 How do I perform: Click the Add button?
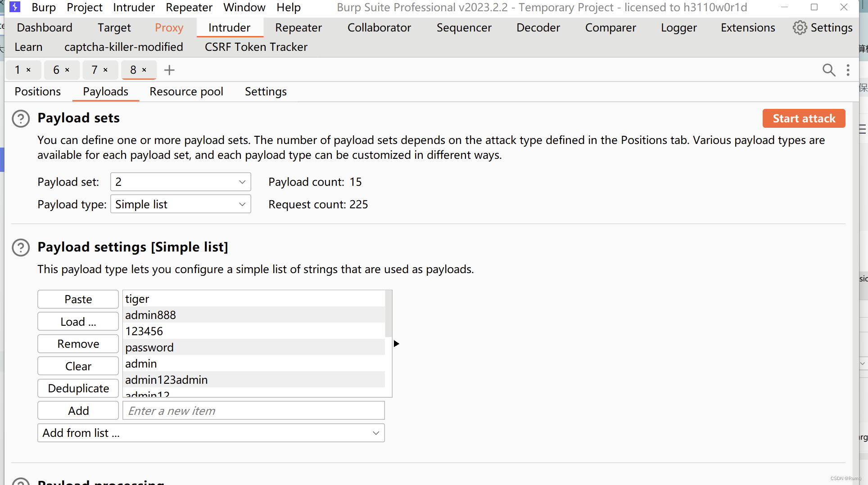[x=78, y=411]
